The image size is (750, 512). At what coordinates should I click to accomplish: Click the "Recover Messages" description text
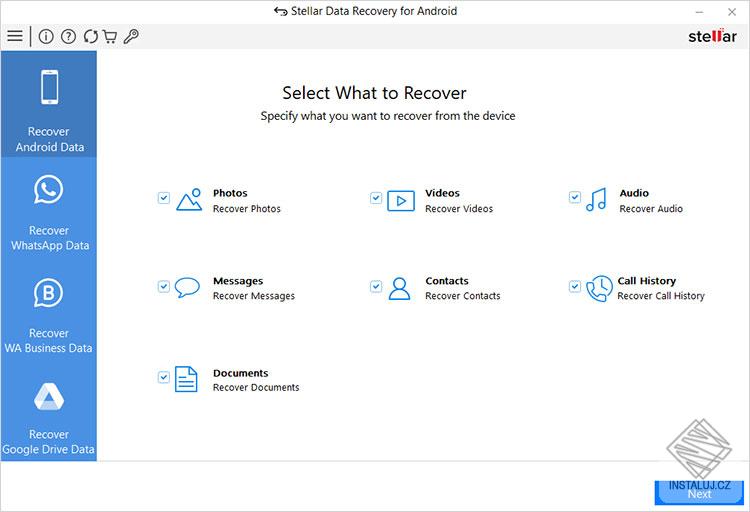click(254, 296)
